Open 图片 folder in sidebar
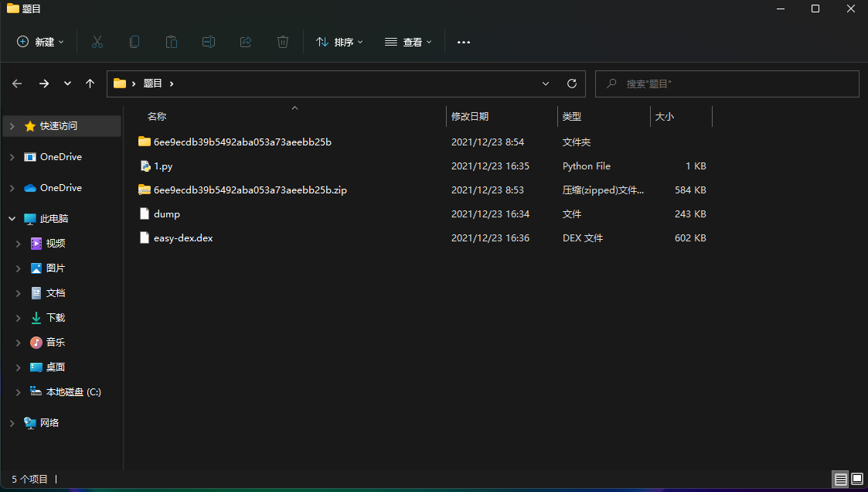This screenshot has height=492, width=868. click(x=56, y=268)
